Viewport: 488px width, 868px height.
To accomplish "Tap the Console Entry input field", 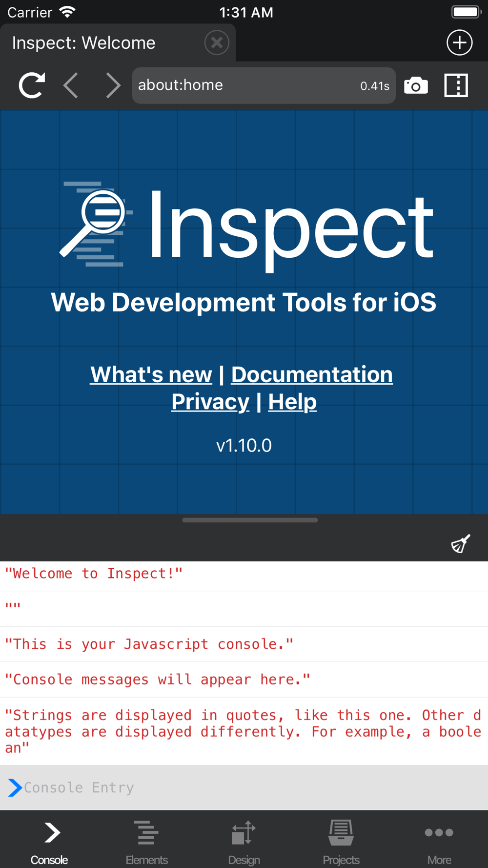I will click(x=244, y=787).
